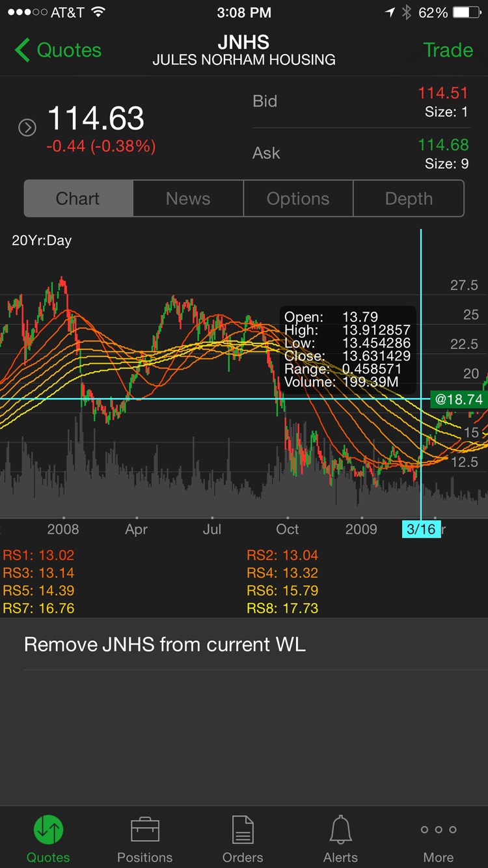Tap the RS6: 15.79 value
Viewport: 488px width, 868px height.
click(282, 591)
